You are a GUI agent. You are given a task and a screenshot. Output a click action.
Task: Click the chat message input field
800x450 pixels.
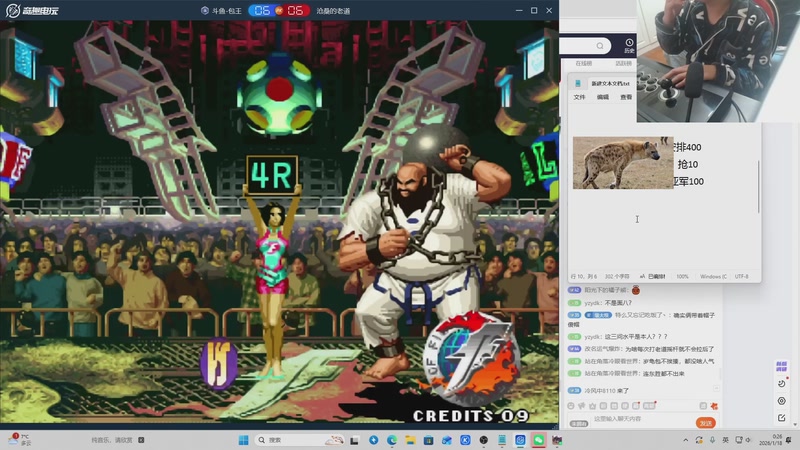pyautogui.click(x=642, y=419)
